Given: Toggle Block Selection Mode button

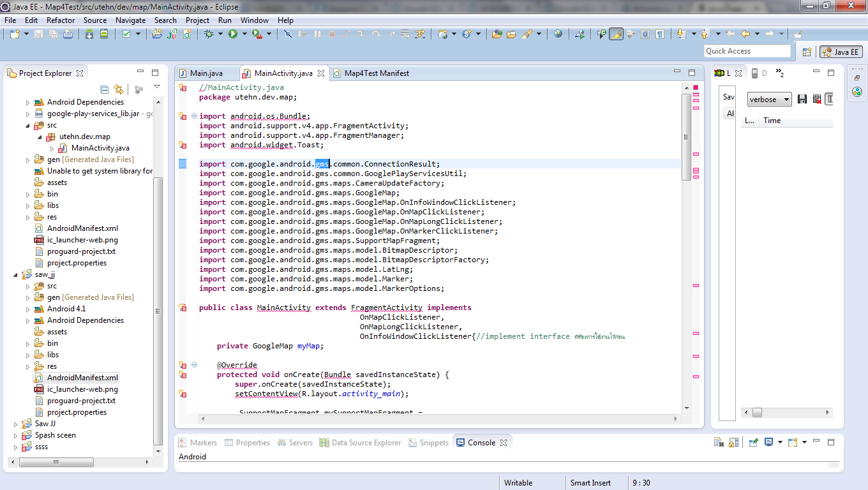Looking at the screenshot, I should 645,34.
